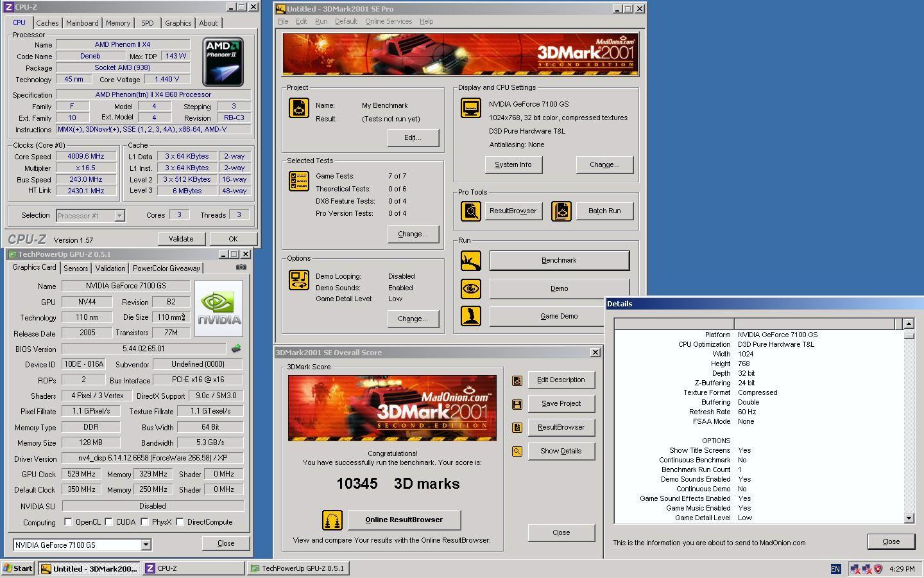Click the Display and CPU Settings monitor icon
Image resolution: width=924 pixels, height=578 pixels.
[471, 108]
